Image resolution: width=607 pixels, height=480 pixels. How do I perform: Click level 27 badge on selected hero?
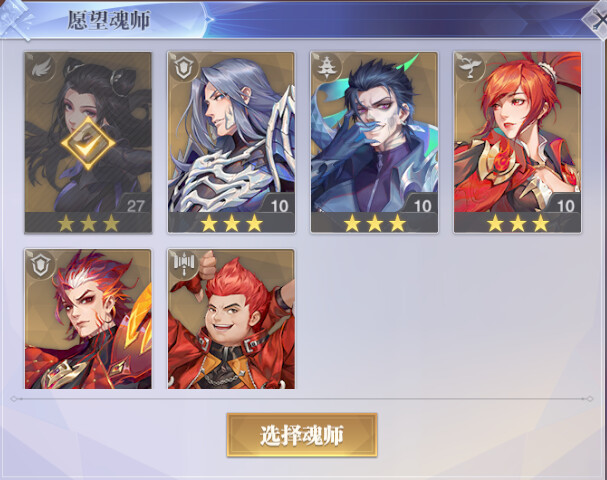click(x=135, y=206)
